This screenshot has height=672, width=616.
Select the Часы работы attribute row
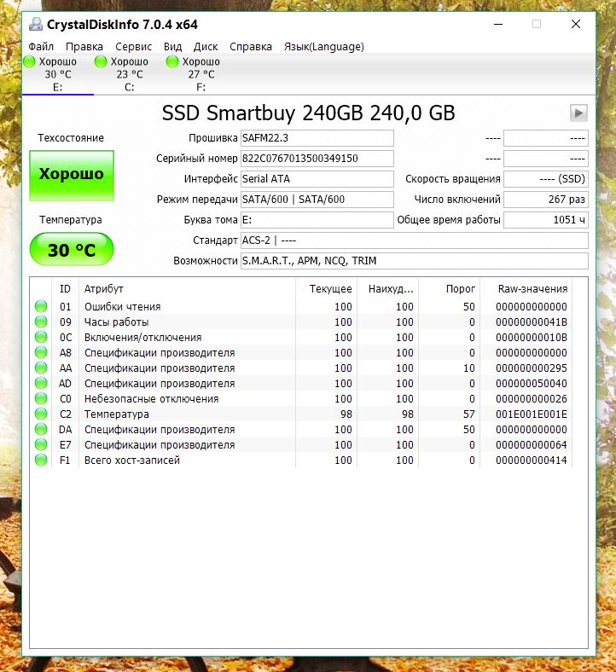coord(301,322)
